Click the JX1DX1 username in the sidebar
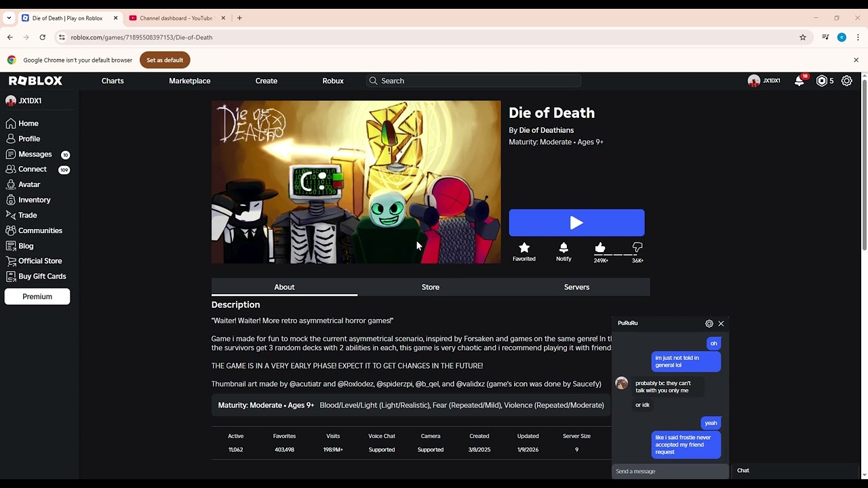This screenshot has width=868, height=488. (30, 101)
